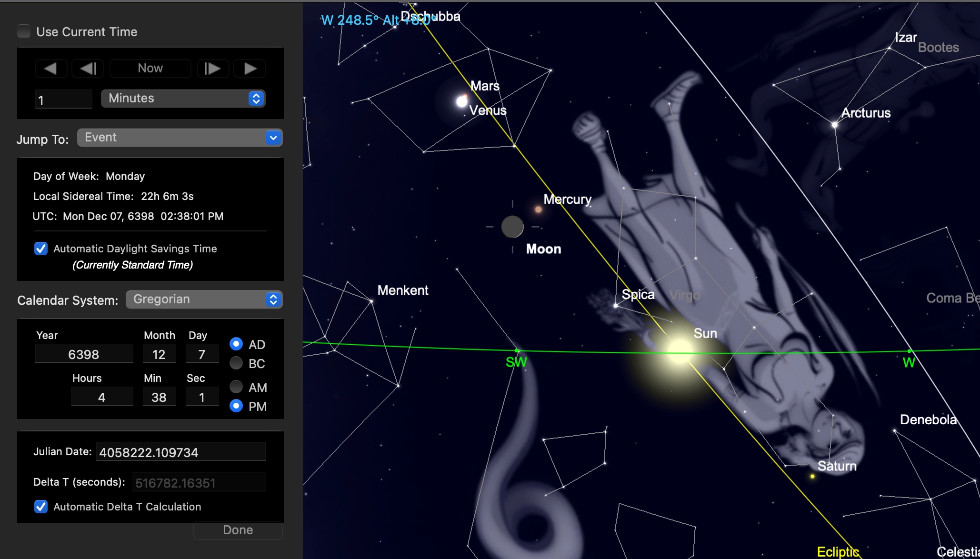Select the Saturn planet dot
Screen dimensions: 980x559
coord(812,476)
